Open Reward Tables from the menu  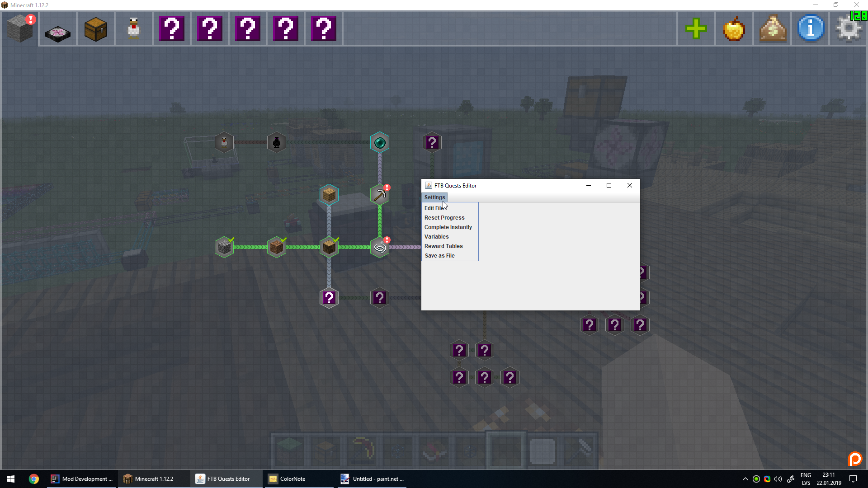[x=443, y=246]
